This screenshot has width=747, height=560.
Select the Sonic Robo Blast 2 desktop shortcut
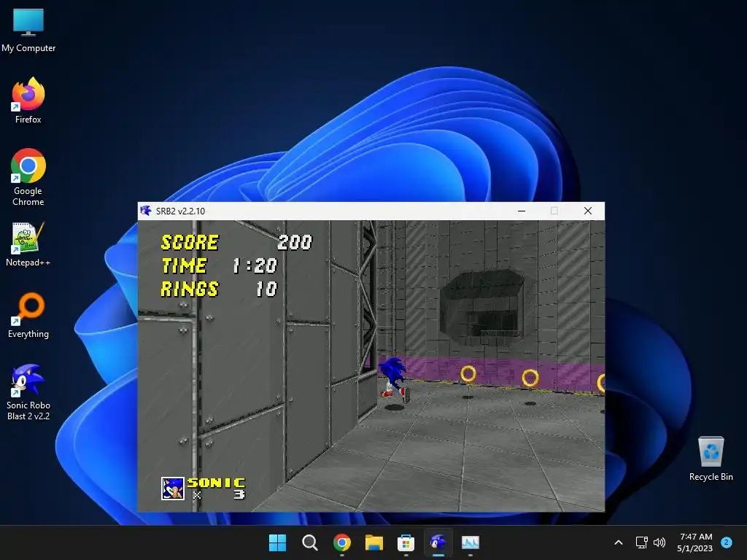28,392
